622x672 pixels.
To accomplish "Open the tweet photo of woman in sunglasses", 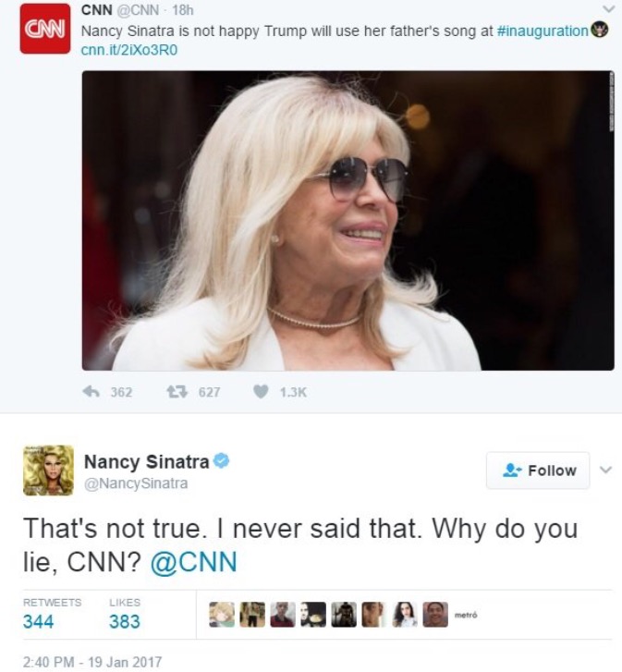I will (x=348, y=220).
